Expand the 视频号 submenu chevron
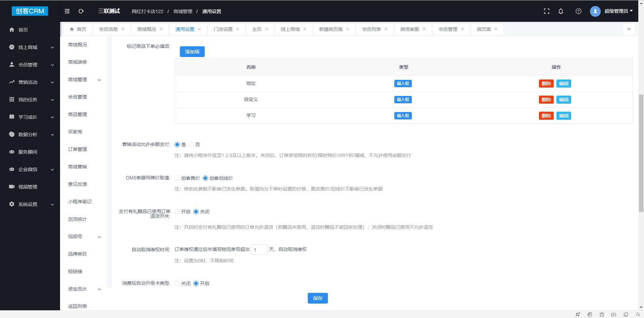This screenshot has height=318, width=644. coord(99,237)
